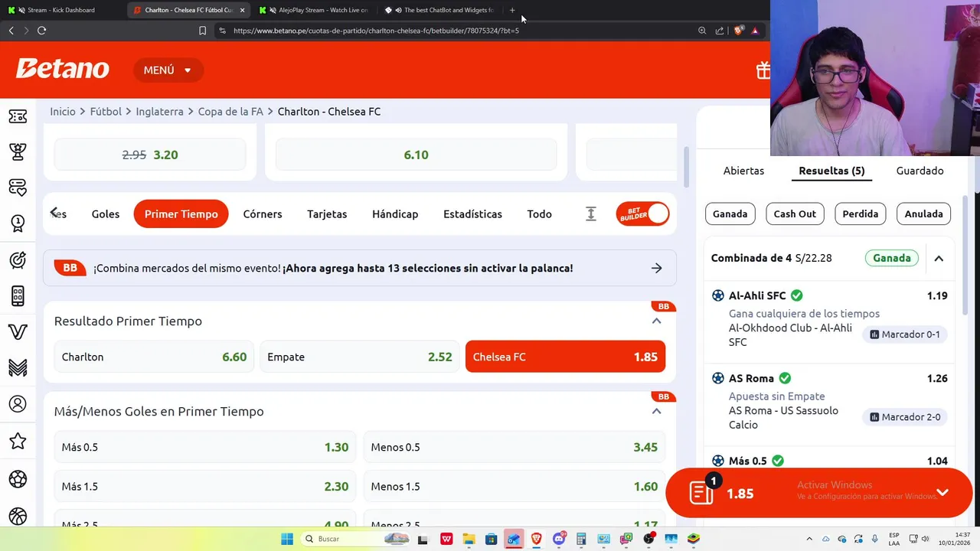The height and width of the screenshot is (551, 980).
Task: Click the share icon in address bar
Action: 720,31
